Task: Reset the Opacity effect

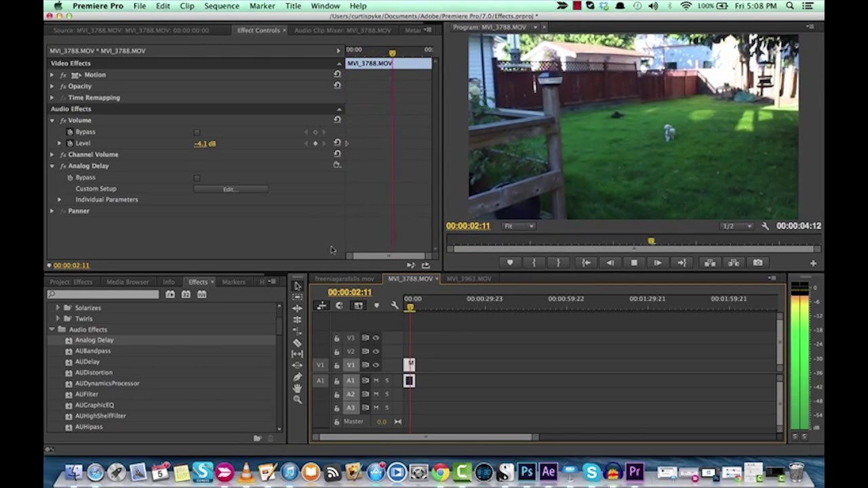Action: (x=337, y=86)
